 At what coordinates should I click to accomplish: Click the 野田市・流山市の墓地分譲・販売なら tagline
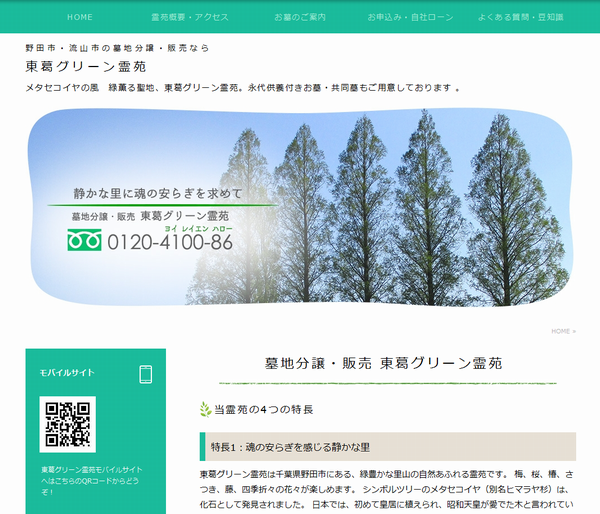[x=117, y=48]
